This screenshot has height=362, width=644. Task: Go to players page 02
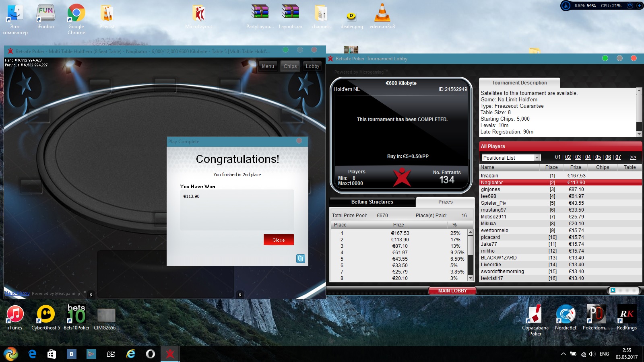coord(568,157)
